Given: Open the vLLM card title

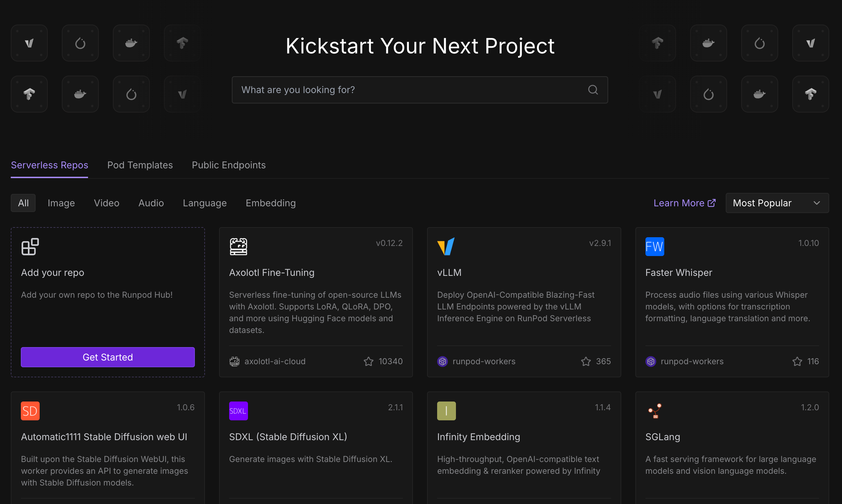Looking at the screenshot, I should pos(449,273).
